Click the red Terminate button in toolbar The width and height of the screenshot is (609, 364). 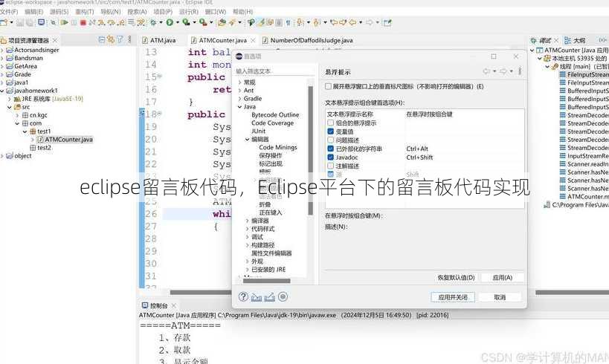click(83, 22)
